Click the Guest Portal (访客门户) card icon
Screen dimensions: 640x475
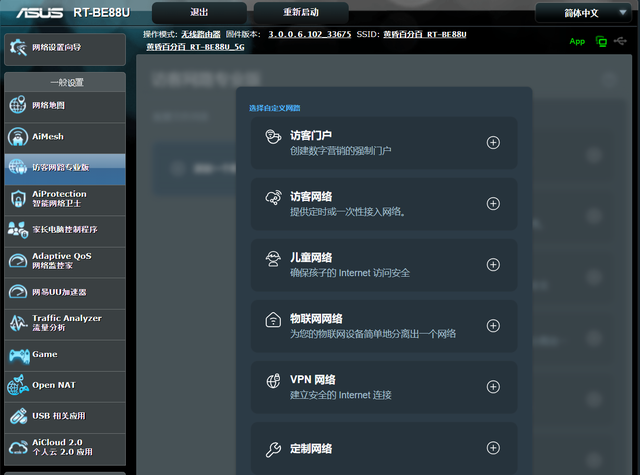[x=273, y=137]
